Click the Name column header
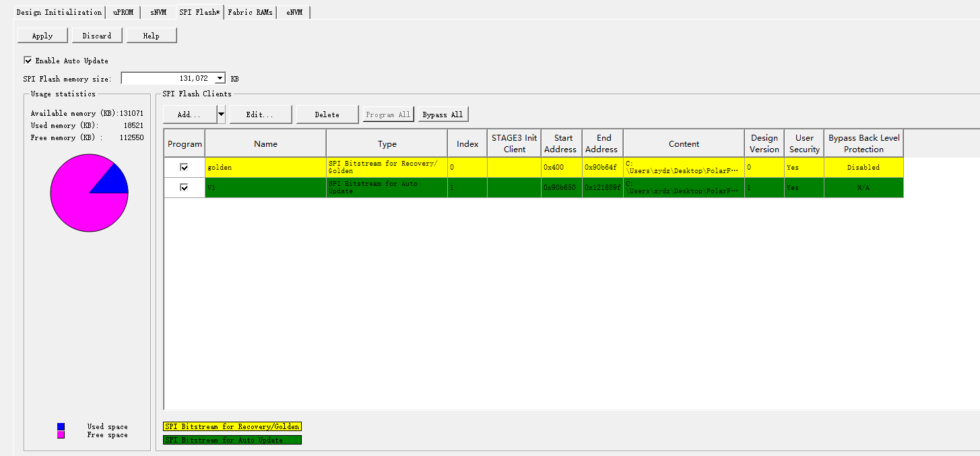Image resolution: width=980 pixels, height=456 pixels. click(x=265, y=143)
